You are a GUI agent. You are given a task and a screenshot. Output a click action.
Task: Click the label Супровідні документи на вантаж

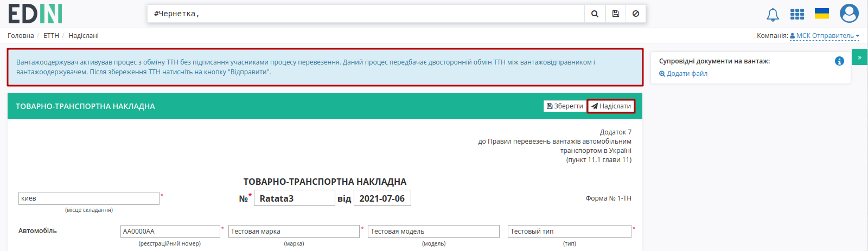(714, 61)
